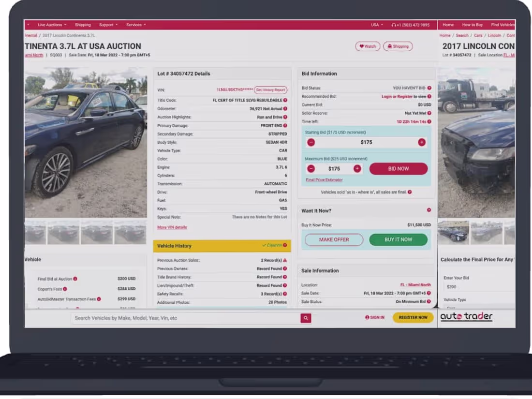The width and height of the screenshot is (532, 399).
Task: Increase the Starting Bid with plus
Action: pyautogui.click(x=422, y=142)
